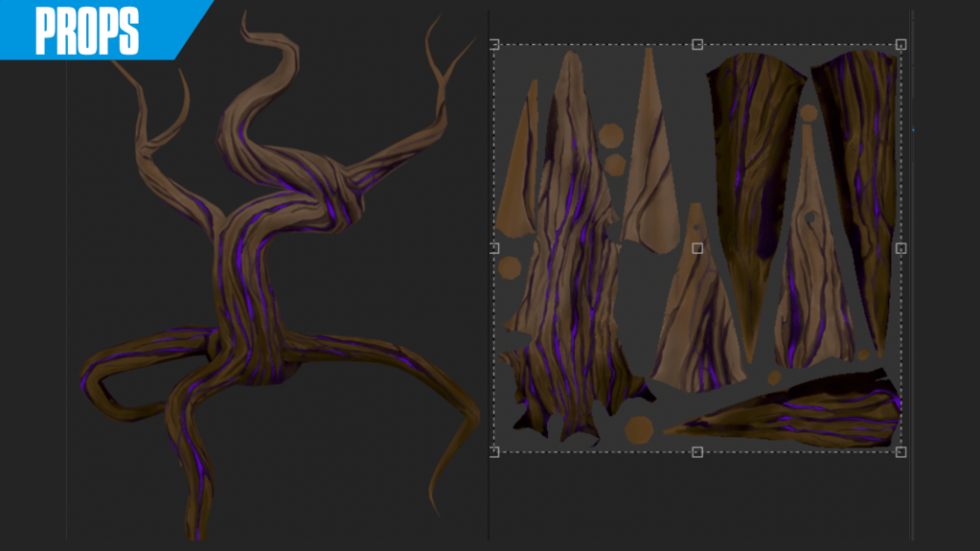
Task: Click the middle-right transform handle
Action: click(900, 248)
